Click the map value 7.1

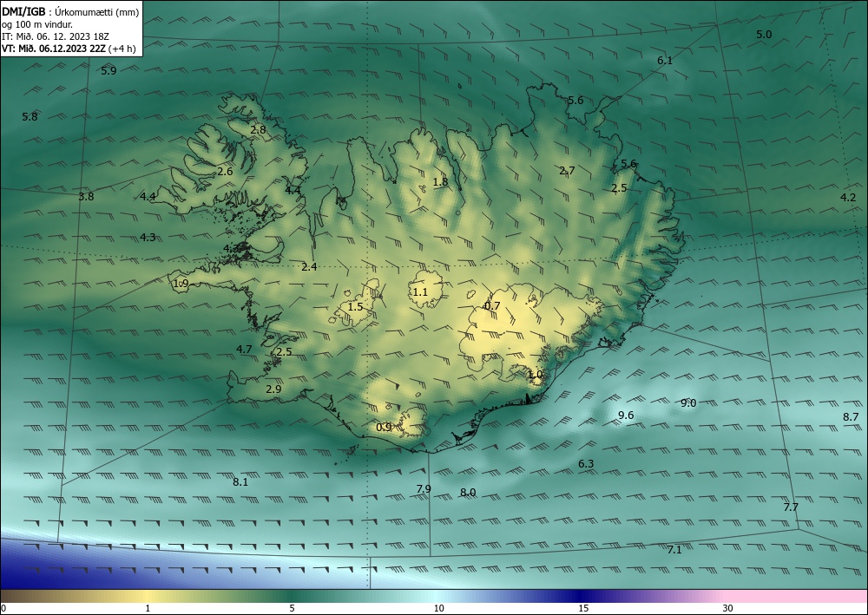(x=674, y=550)
